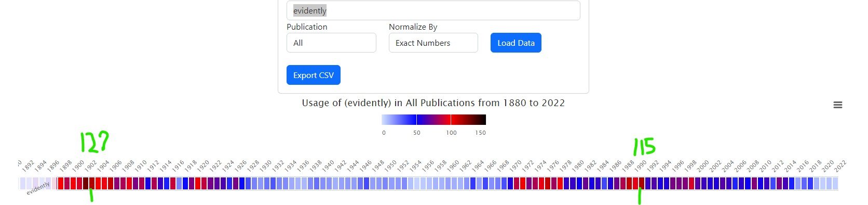
Task: Click the evidently row label on heatmap
Action: [38, 188]
